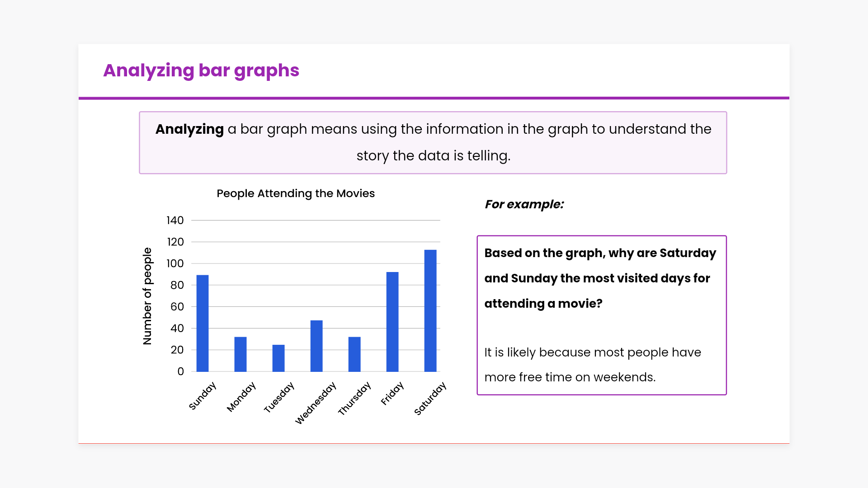Viewport: 868px width, 488px height.
Task: Click the Saturday label on the x-axis
Action: pyautogui.click(x=430, y=399)
